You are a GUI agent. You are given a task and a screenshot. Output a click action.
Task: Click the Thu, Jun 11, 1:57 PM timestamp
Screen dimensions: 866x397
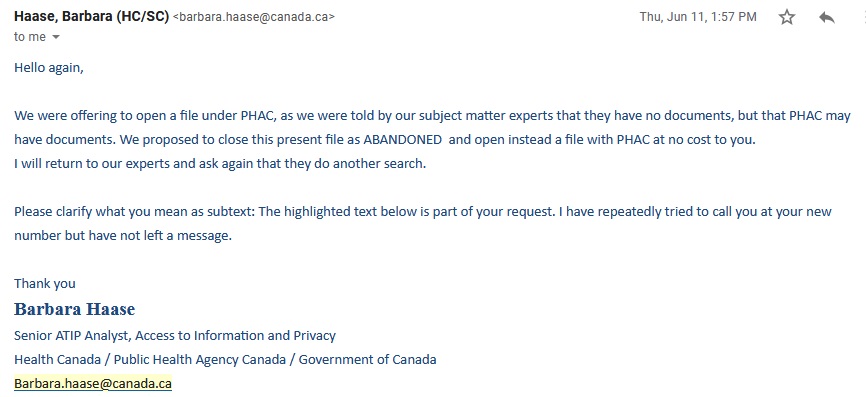coord(698,17)
